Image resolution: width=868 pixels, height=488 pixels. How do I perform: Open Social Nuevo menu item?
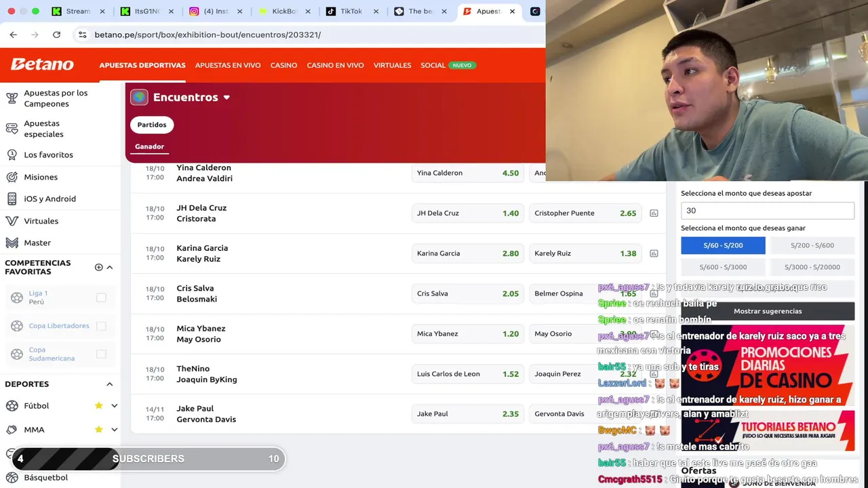[x=448, y=65]
